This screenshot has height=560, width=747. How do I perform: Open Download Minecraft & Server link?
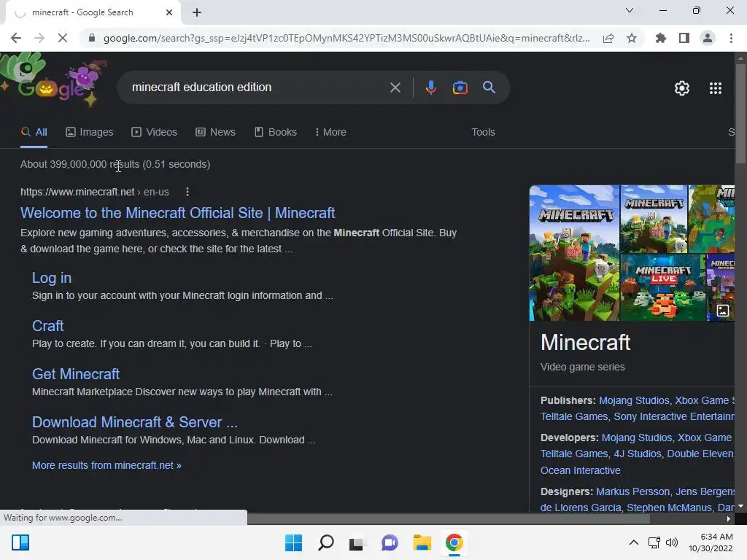(135, 422)
